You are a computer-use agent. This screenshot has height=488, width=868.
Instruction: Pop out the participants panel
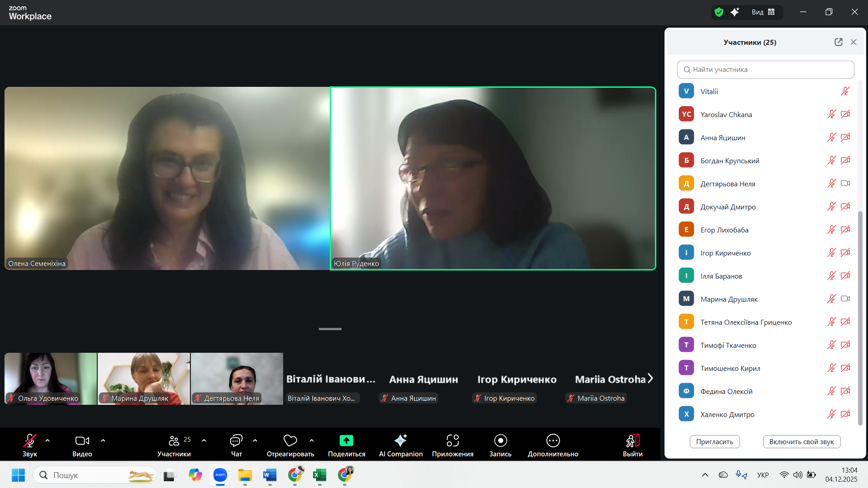(x=838, y=42)
